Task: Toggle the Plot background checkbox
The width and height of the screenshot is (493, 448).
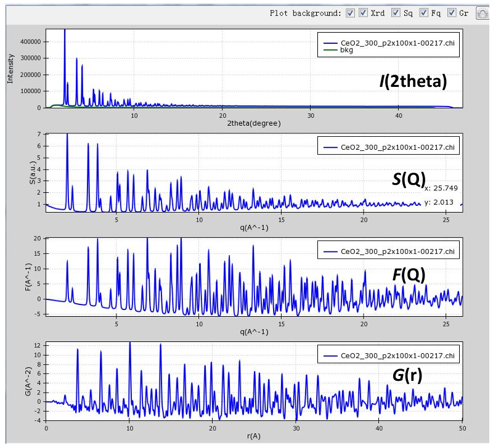Action: [x=350, y=12]
